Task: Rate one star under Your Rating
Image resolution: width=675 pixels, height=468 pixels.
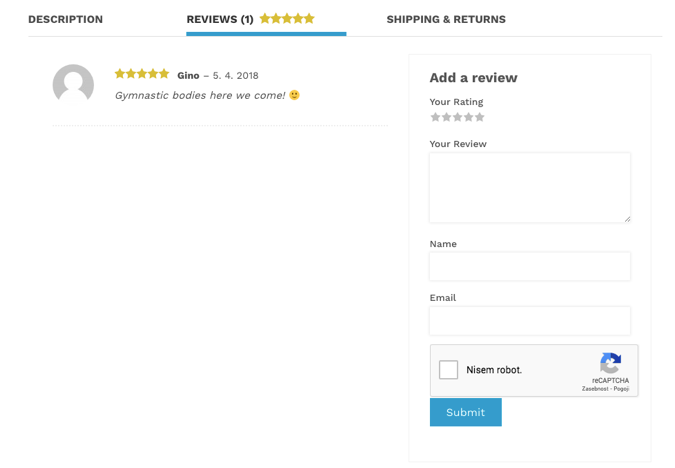Action: [436, 117]
